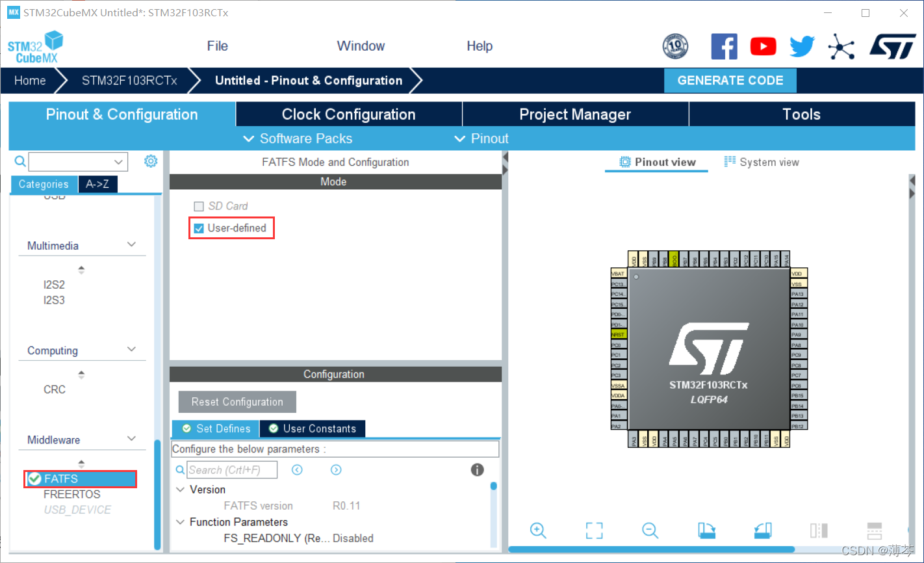Screen dimensions: 924x563
Task: Go to next parameter search result
Action: (x=336, y=469)
